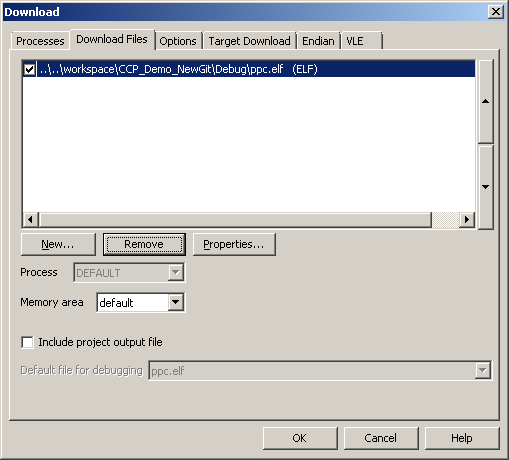
Task: Remove the selected download file
Action: click(x=144, y=244)
